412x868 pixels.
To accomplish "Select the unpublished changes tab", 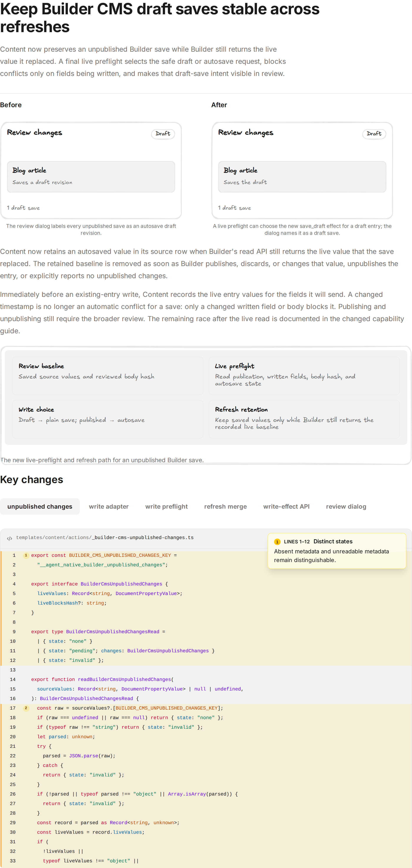I will [40, 506].
